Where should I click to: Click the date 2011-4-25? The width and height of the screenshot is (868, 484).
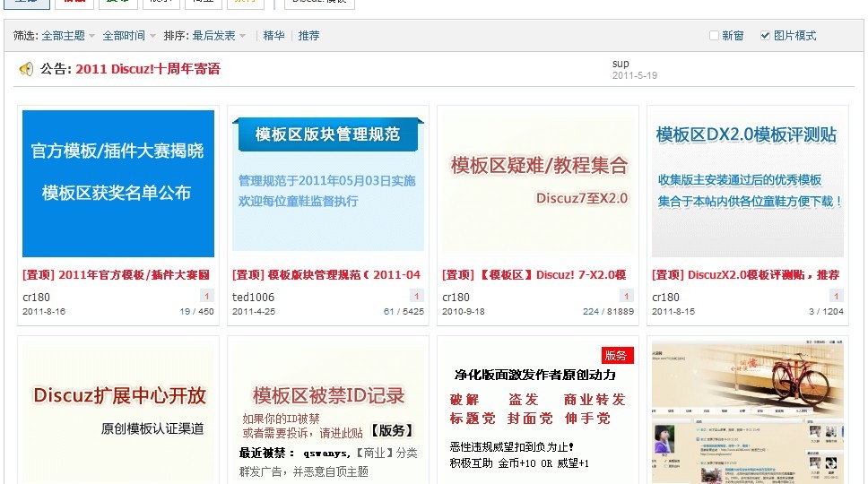(254, 311)
